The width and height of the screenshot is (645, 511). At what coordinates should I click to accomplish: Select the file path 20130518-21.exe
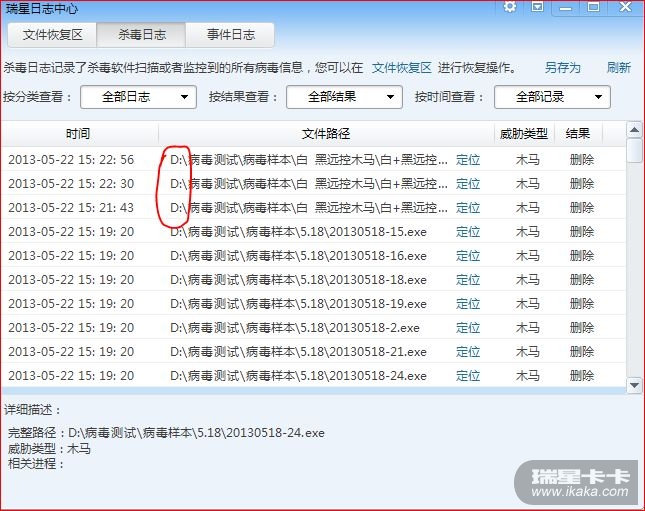pyautogui.click(x=298, y=352)
